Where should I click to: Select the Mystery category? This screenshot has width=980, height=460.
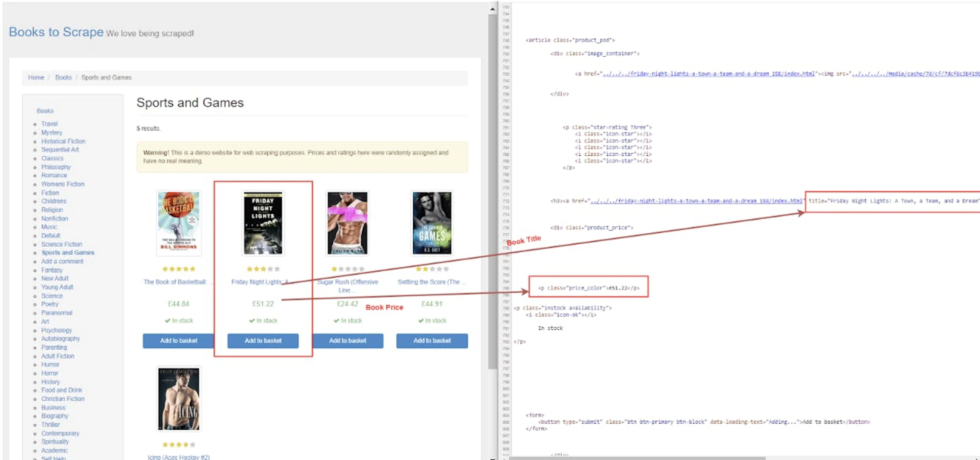click(52, 133)
